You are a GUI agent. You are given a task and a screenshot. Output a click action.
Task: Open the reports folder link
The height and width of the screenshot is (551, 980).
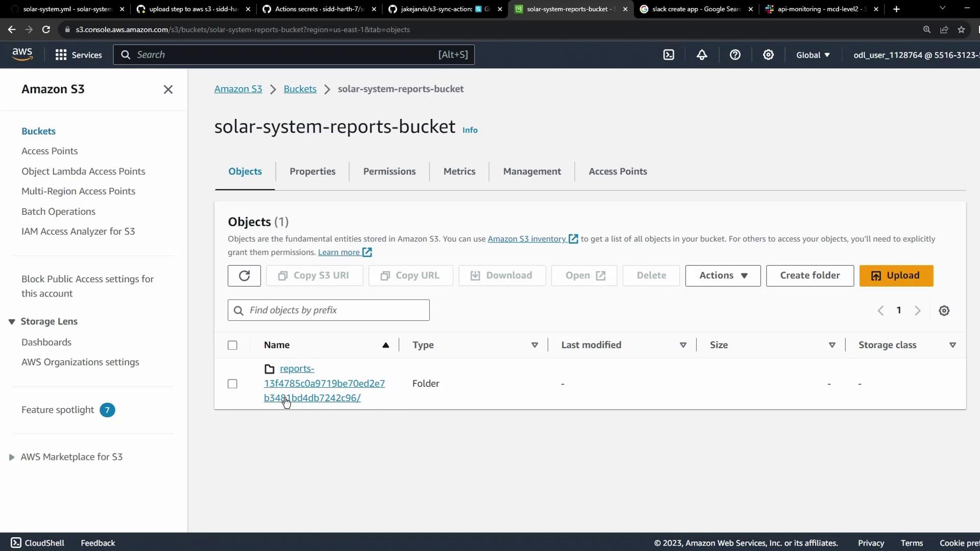(324, 383)
